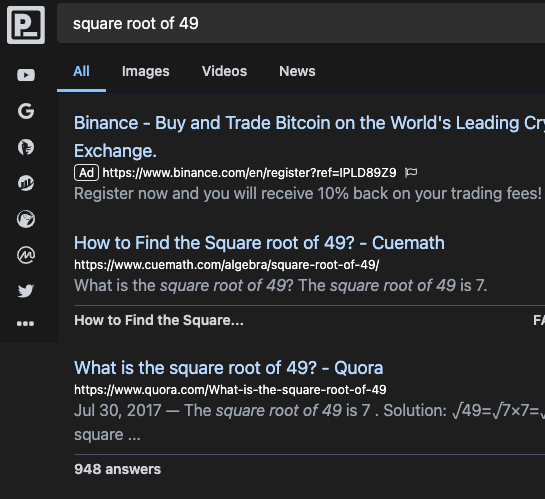Open Cuemath 'How to Find the Square root of 49?'
Viewport: 545px width, 499px height.
click(x=259, y=243)
